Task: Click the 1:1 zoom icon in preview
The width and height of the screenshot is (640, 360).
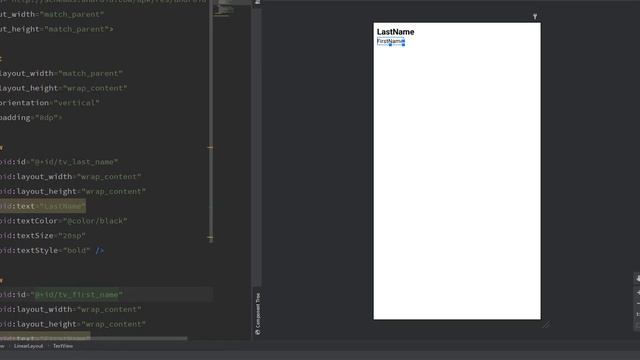Action: point(638,314)
